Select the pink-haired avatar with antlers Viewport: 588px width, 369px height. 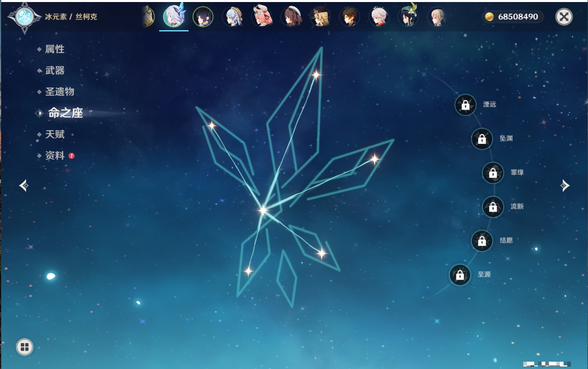click(x=262, y=16)
